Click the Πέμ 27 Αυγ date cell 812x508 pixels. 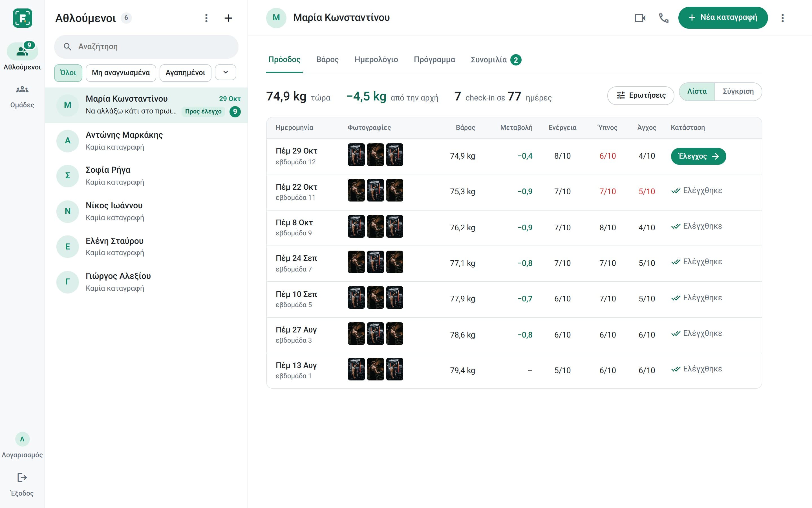click(296, 335)
